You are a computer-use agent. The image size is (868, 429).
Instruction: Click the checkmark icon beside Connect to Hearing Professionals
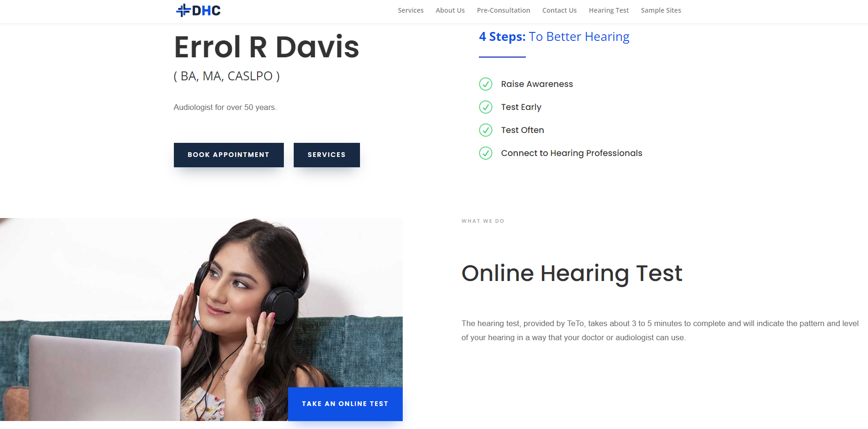coord(485,153)
